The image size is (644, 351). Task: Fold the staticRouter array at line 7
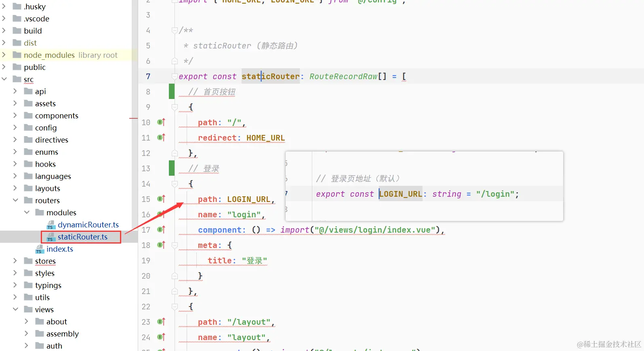point(175,76)
